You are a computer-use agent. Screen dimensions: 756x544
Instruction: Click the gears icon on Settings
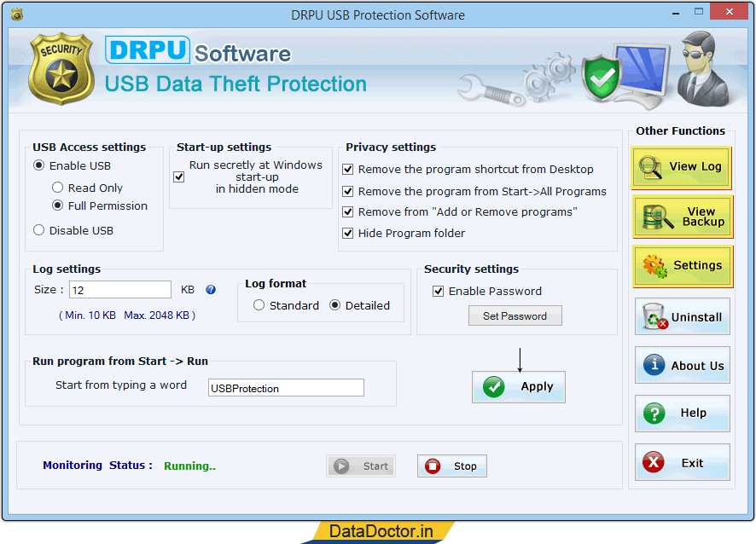654,267
